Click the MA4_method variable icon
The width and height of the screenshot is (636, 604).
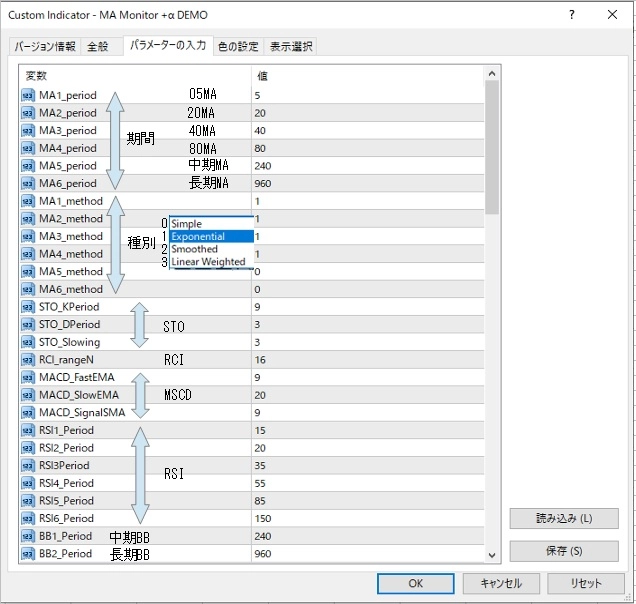tap(28, 254)
